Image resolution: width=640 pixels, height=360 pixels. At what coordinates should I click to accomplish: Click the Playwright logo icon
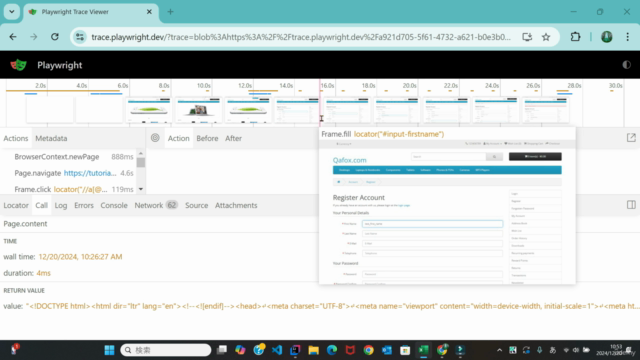(x=18, y=65)
